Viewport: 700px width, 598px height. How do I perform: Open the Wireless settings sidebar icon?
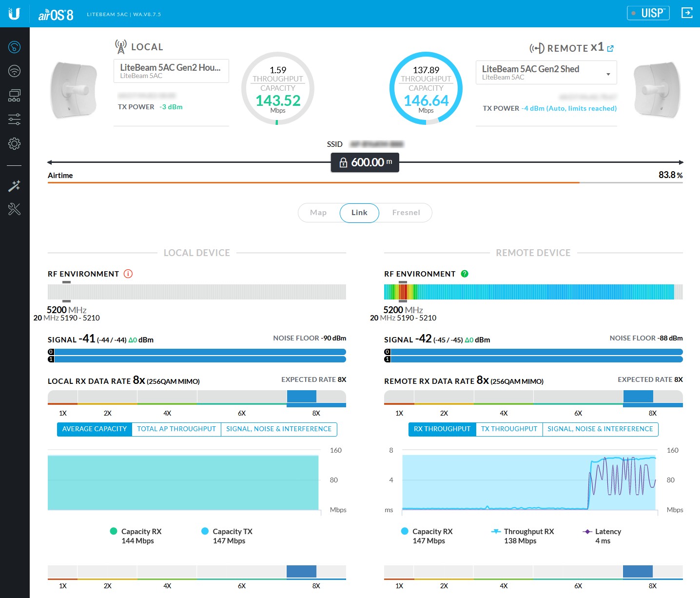point(15,71)
